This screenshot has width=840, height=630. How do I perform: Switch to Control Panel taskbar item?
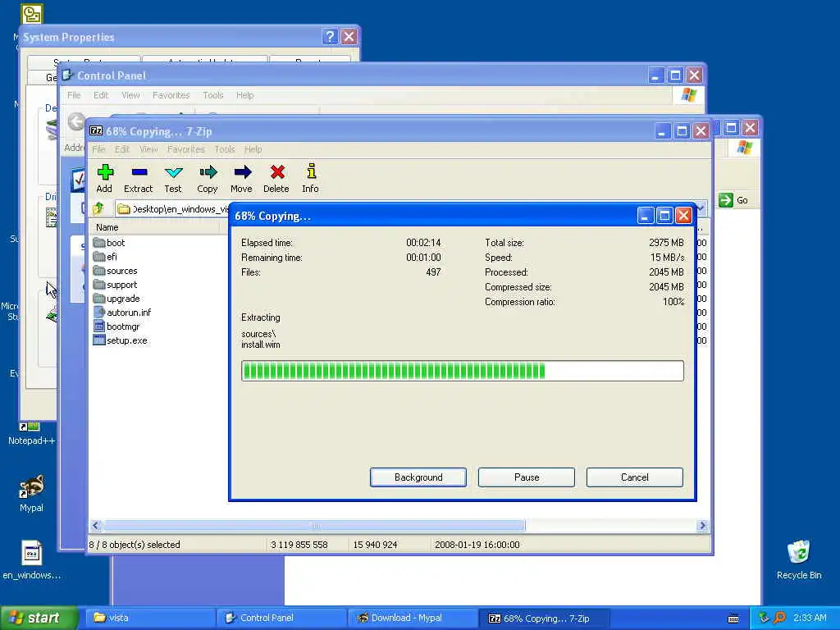282,618
